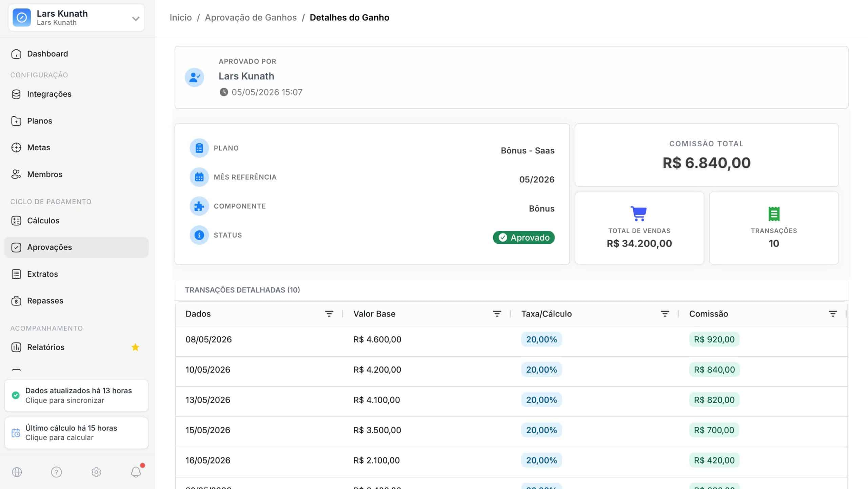
Task: Open the Membros page
Action: [76, 174]
